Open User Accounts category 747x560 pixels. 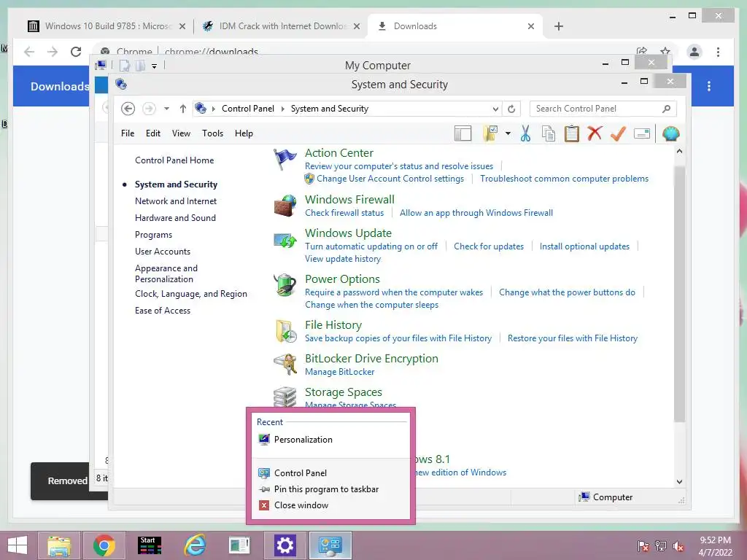coord(163,252)
